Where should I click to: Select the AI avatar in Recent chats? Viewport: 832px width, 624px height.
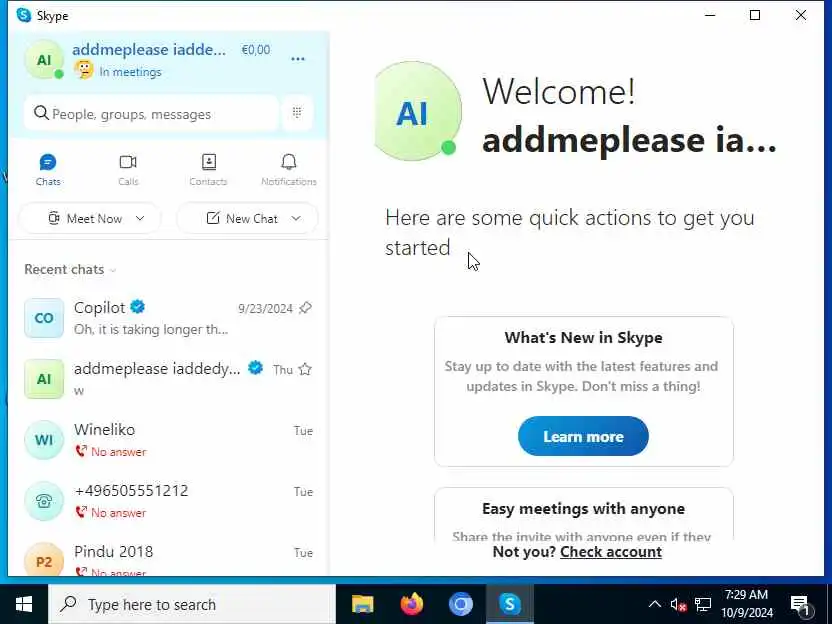pos(44,379)
